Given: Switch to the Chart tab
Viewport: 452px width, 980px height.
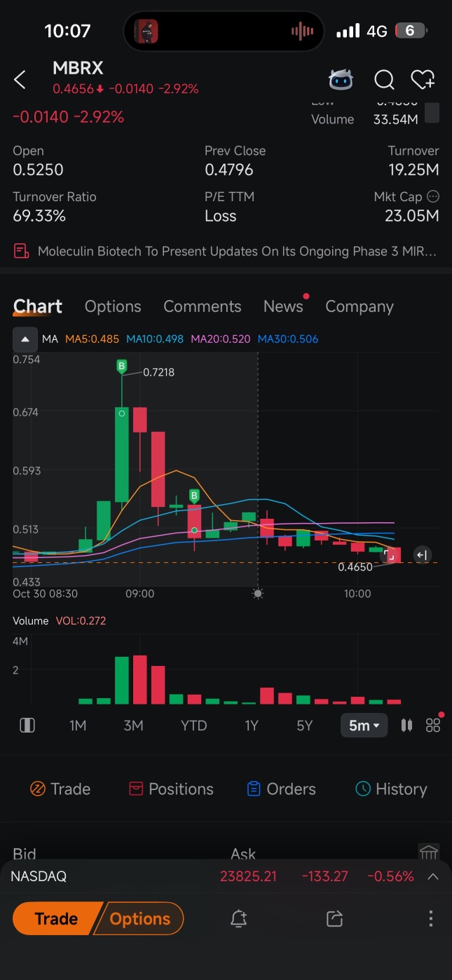Looking at the screenshot, I should (x=38, y=306).
